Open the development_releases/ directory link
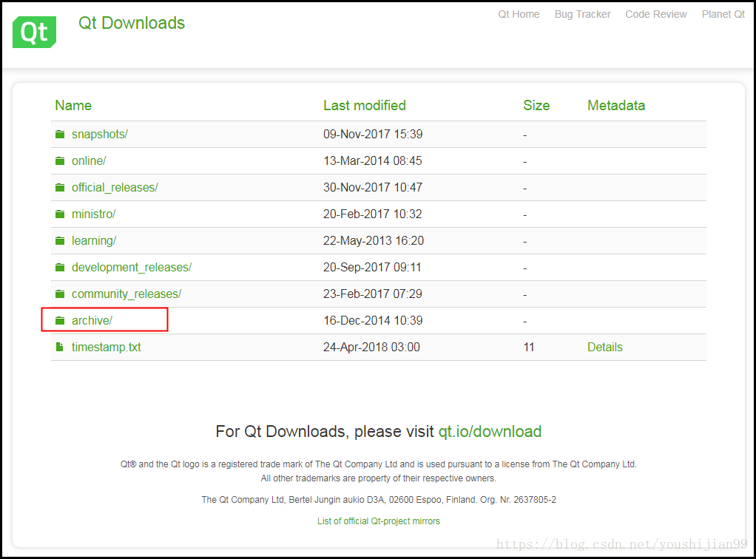 coord(132,267)
